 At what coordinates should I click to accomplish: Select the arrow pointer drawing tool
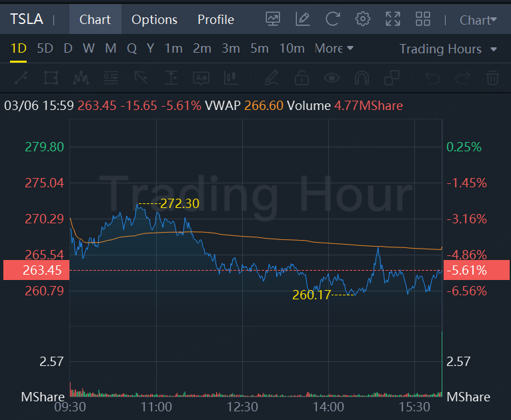point(141,78)
